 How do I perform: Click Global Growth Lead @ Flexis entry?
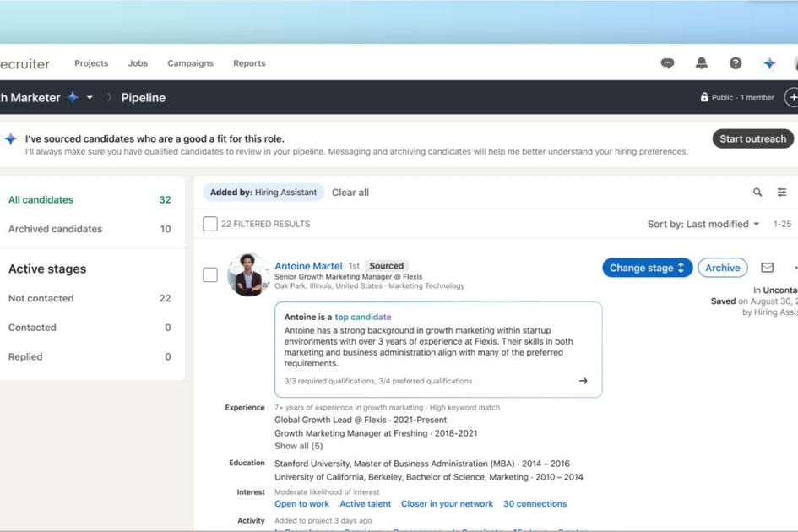pyautogui.click(x=361, y=420)
